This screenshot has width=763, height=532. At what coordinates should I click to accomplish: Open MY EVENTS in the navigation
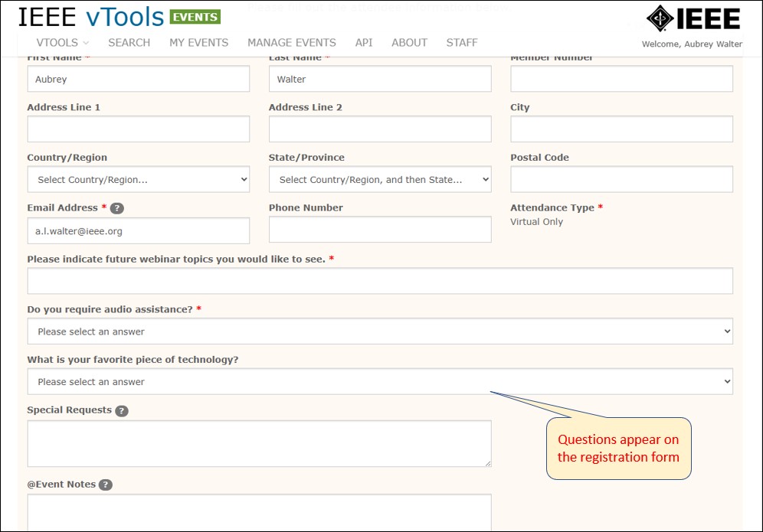click(x=198, y=43)
